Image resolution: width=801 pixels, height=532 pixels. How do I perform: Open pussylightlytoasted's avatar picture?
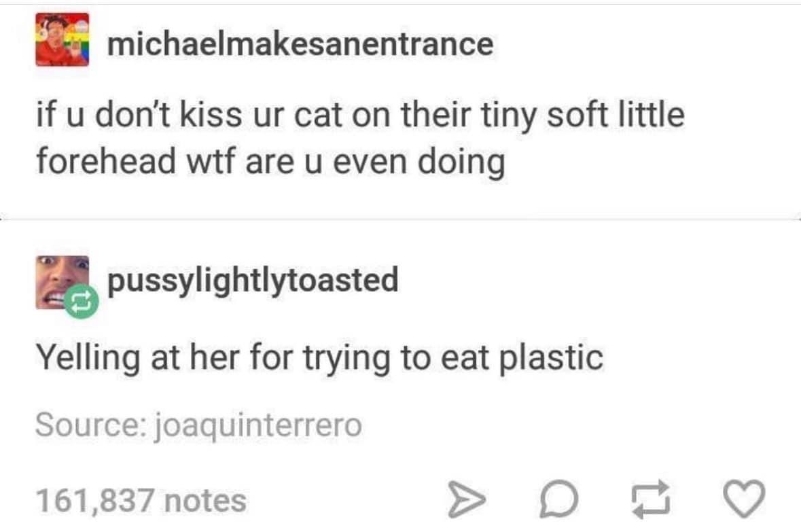(63, 283)
